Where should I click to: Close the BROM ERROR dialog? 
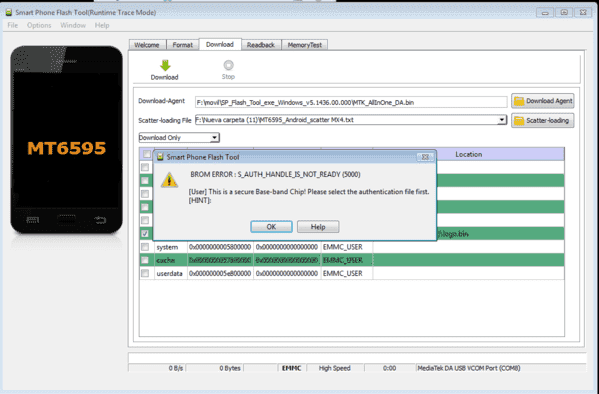tap(425, 157)
